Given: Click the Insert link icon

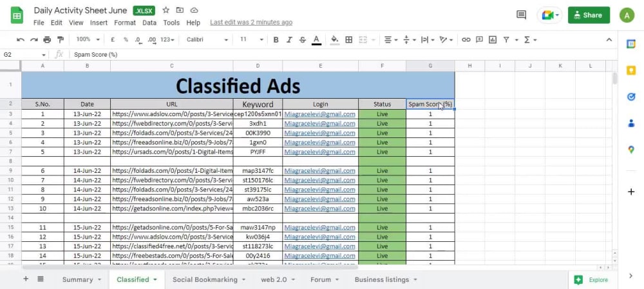Looking at the screenshot, I should (x=466, y=40).
